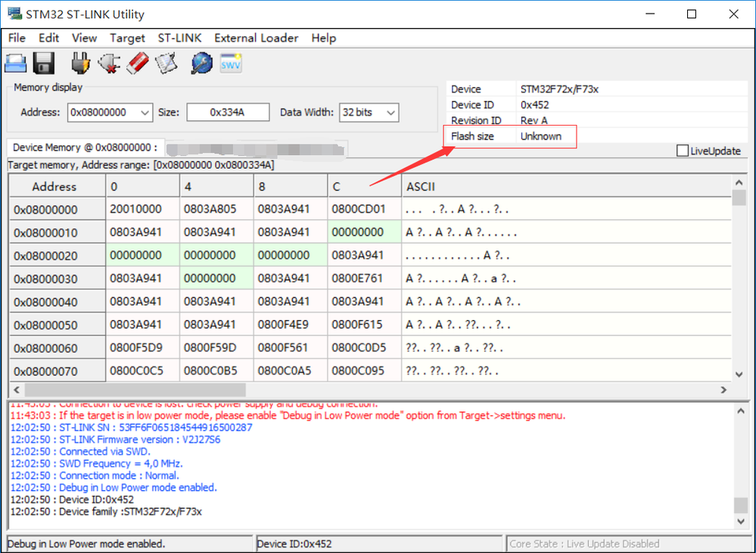Select memory cell 0800C095
Screen dimensions: 756x553
click(x=365, y=371)
